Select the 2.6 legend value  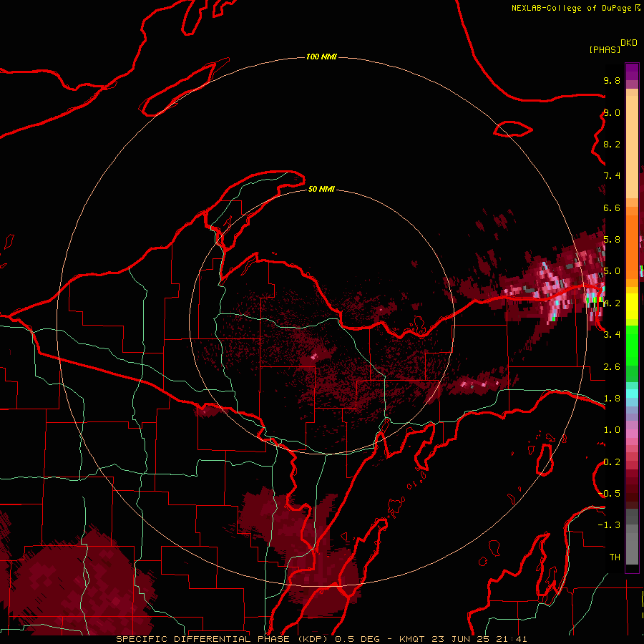pyautogui.click(x=612, y=367)
